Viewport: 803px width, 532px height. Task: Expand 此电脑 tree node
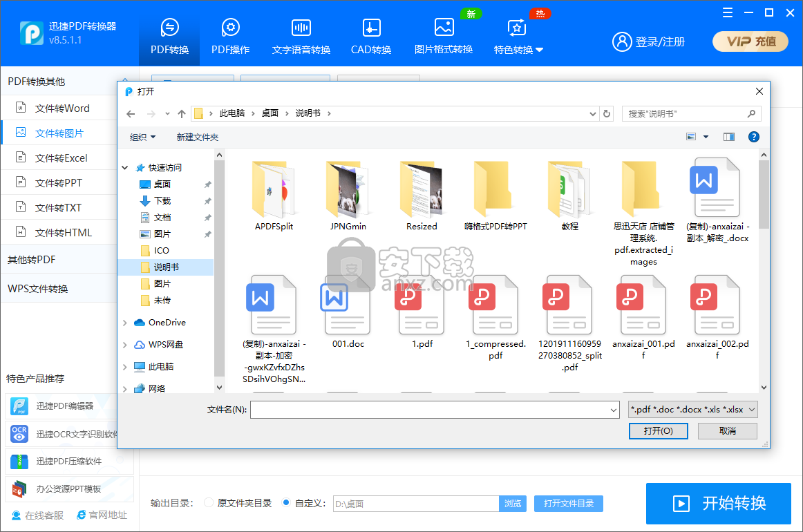pos(125,367)
